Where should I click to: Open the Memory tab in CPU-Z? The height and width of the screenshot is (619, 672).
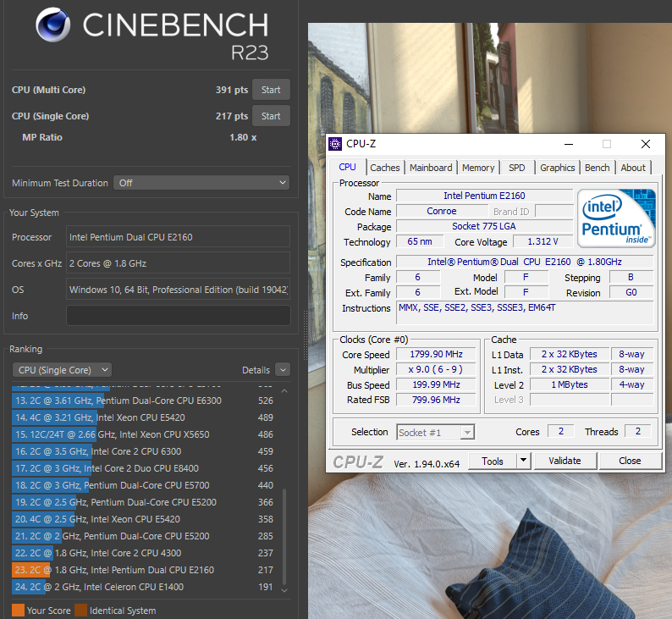point(478,168)
